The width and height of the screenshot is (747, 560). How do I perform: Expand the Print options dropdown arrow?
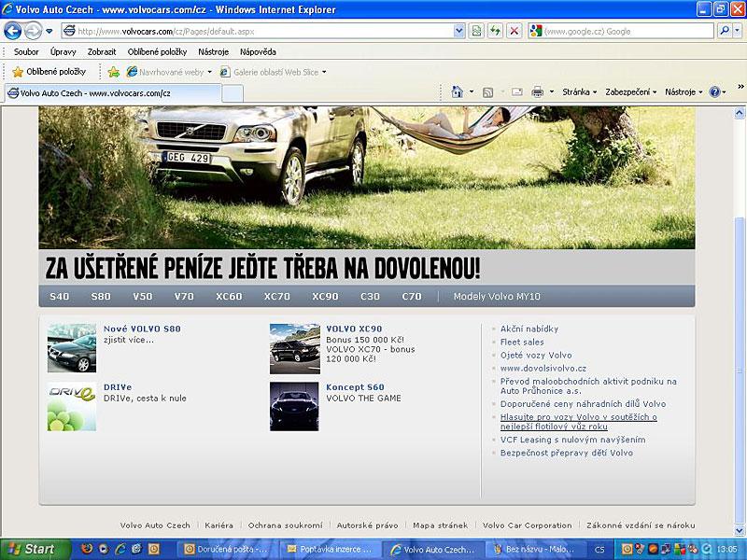click(x=552, y=91)
